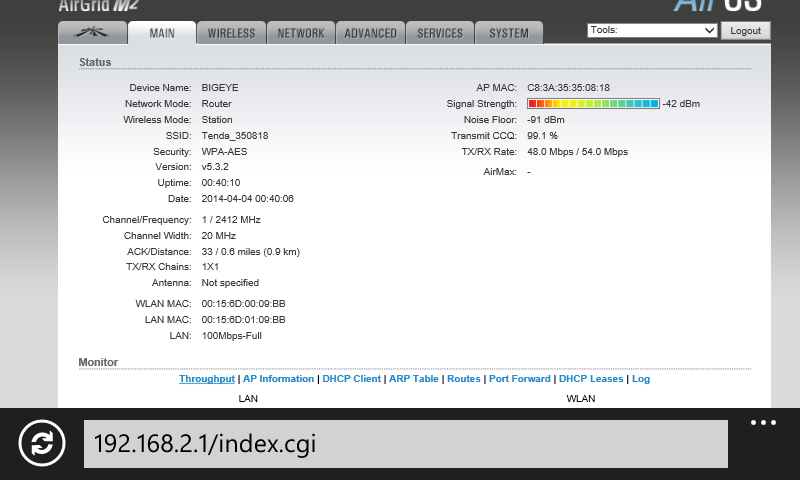Image resolution: width=800 pixels, height=480 pixels.
Task: Focus the address bar showing 192.168.2.1/index.cgi
Action: [x=406, y=444]
